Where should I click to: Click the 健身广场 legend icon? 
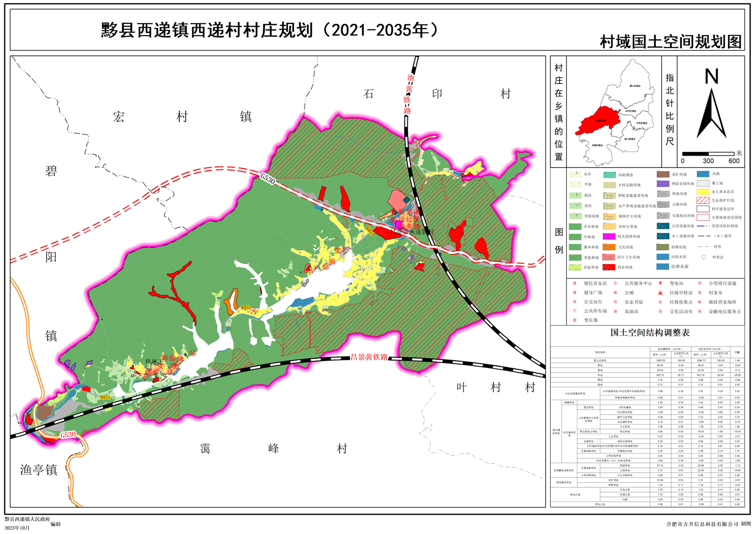click(575, 293)
